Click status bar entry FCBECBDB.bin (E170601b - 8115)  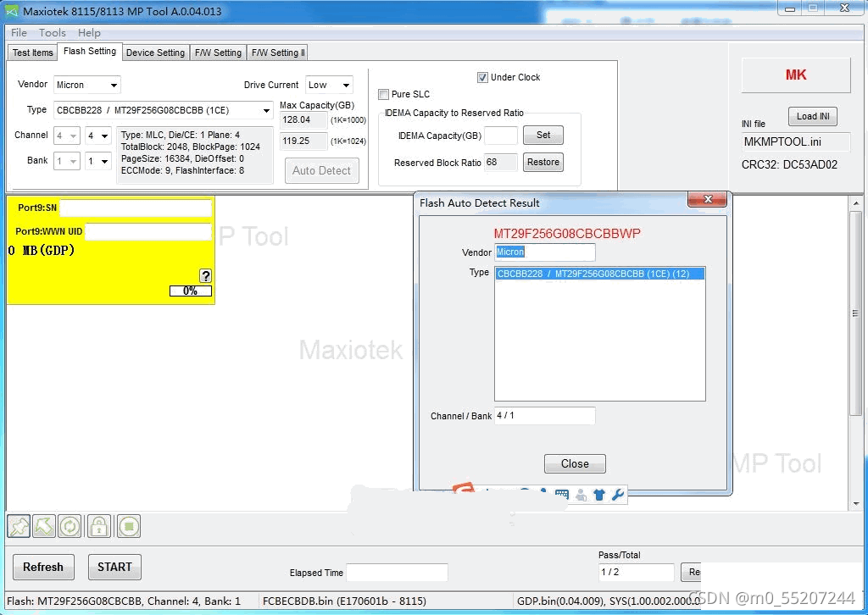(x=344, y=601)
